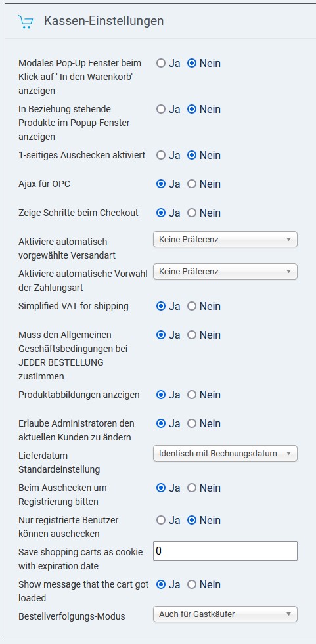Enable Ja for 1-seitiges Auschecken aktiviert
Screen dimensions: 316x644
[161, 155]
